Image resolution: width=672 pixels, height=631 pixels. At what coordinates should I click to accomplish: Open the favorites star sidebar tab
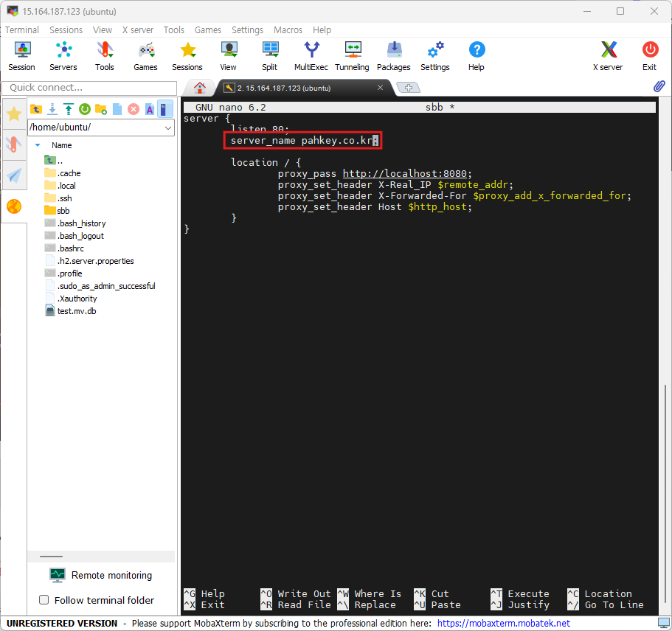14,114
